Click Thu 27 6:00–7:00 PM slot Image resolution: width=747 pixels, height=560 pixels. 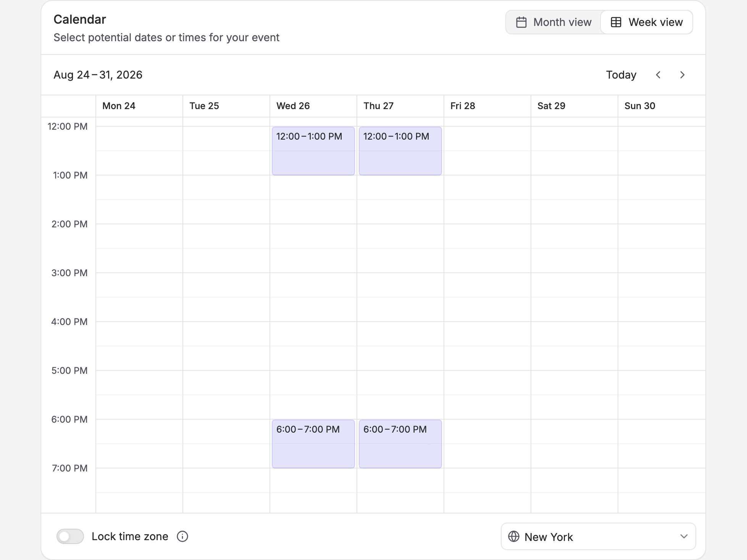pos(400,444)
